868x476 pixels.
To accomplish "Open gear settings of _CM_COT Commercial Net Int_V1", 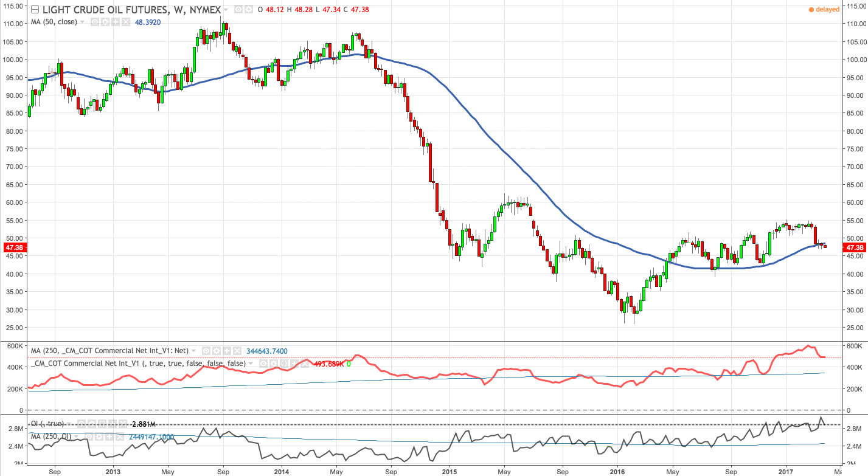I will click(x=274, y=363).
